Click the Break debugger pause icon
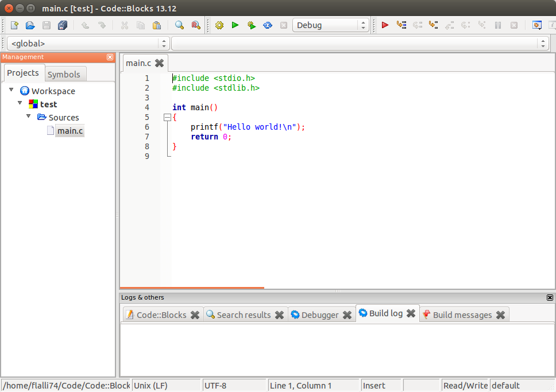This screenshot has height=392, width=556. coord(498,25)
